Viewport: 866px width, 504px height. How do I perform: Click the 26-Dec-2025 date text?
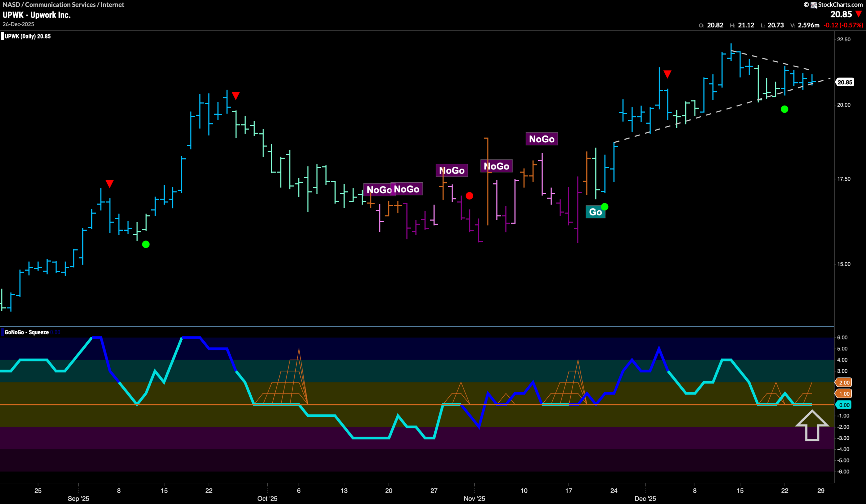pyautogui.click(x=18, y=24)
